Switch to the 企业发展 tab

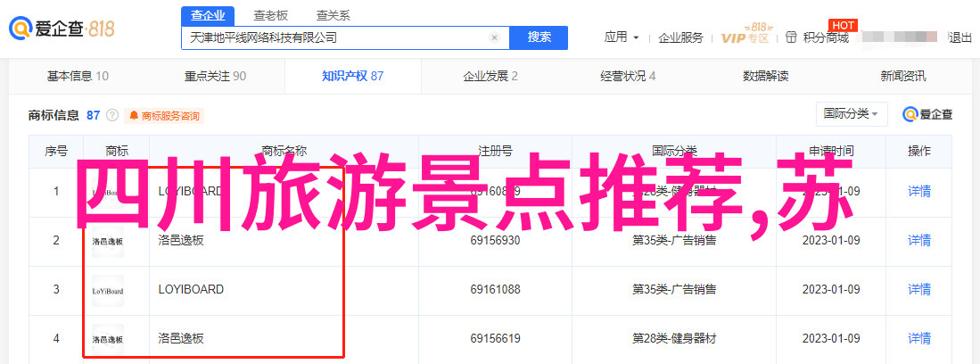[490, 77]
